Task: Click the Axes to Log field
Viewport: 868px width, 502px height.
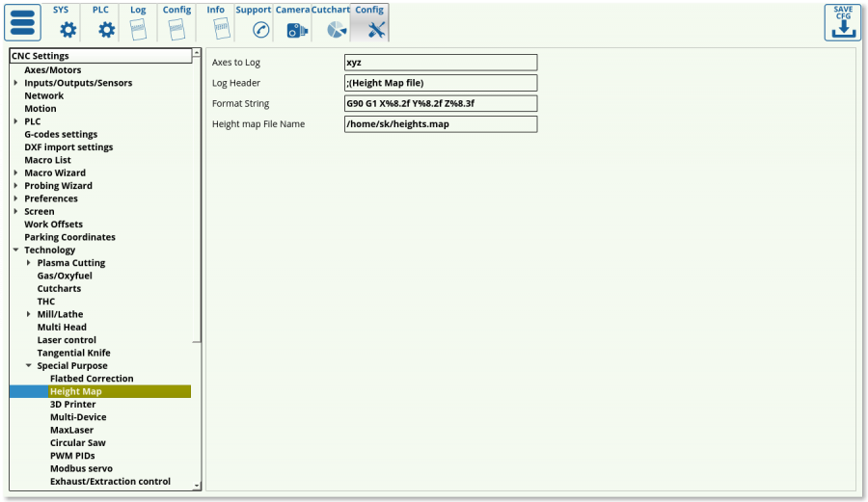Action: tap(440, 63)
